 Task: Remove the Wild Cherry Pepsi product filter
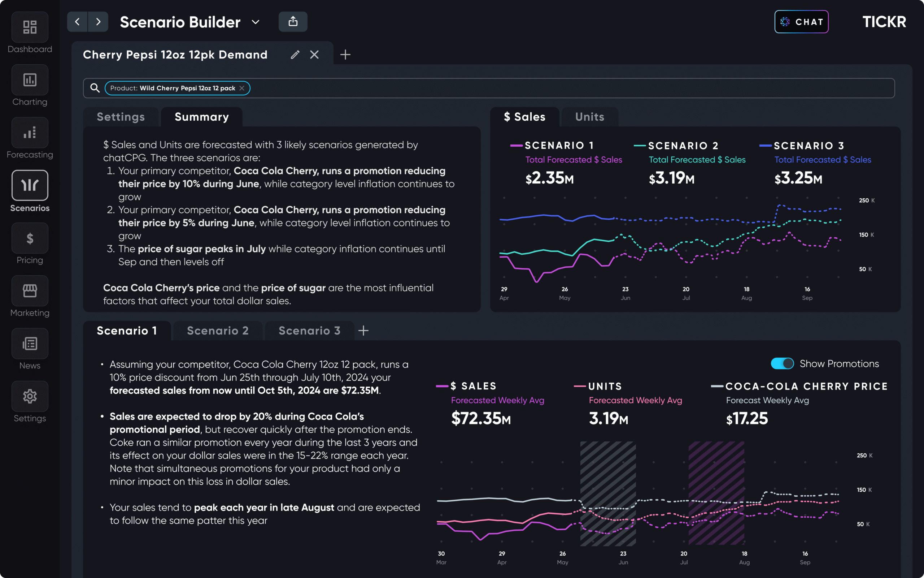pos(242,88)
